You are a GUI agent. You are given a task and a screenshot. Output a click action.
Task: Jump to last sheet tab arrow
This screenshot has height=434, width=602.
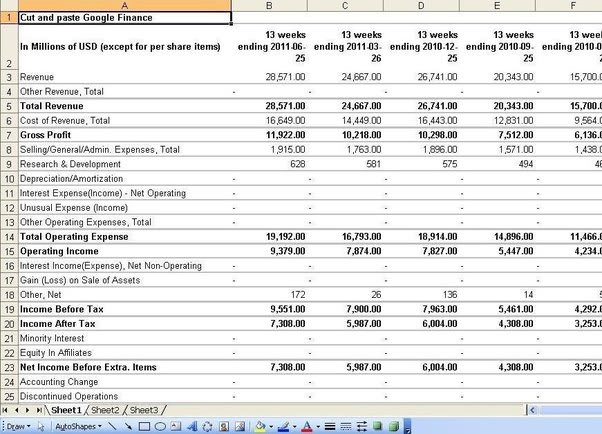tap(39, 410)
